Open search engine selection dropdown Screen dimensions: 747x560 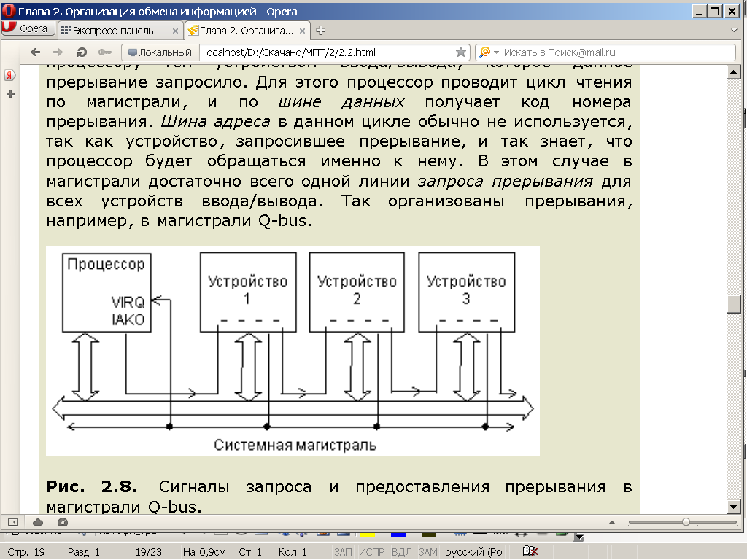[x=496, y=52]
